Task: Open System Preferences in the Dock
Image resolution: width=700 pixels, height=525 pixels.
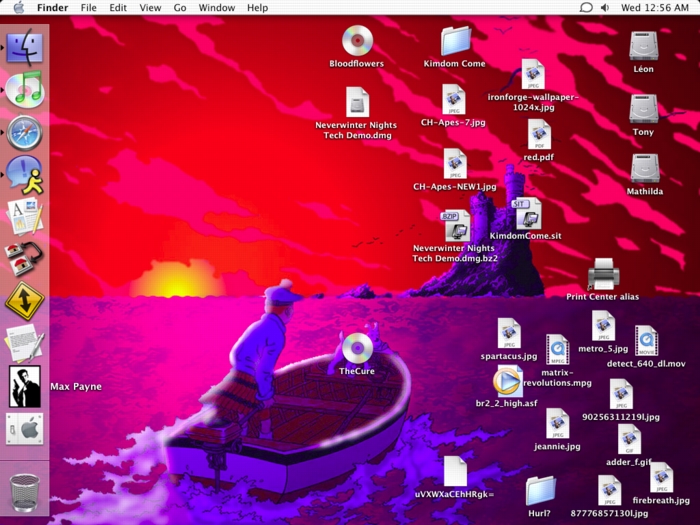Action: coord(25,429)
